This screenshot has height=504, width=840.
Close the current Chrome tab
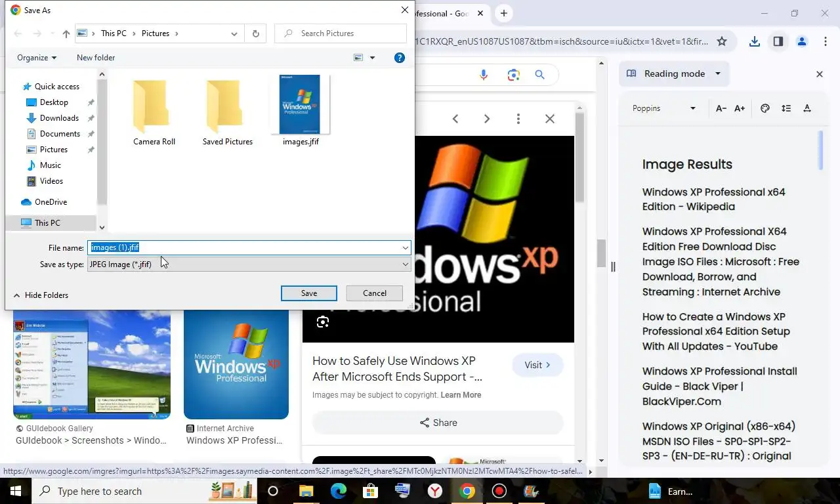tap(480, 13)
